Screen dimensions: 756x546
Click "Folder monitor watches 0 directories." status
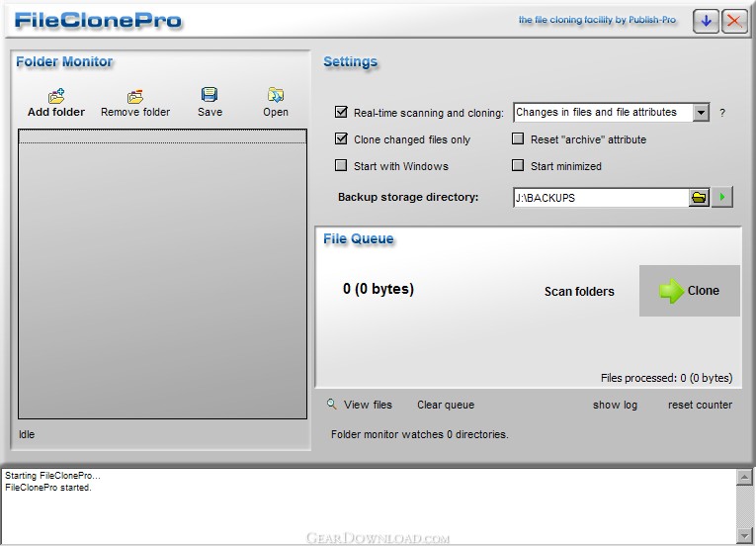pos(419,434)
